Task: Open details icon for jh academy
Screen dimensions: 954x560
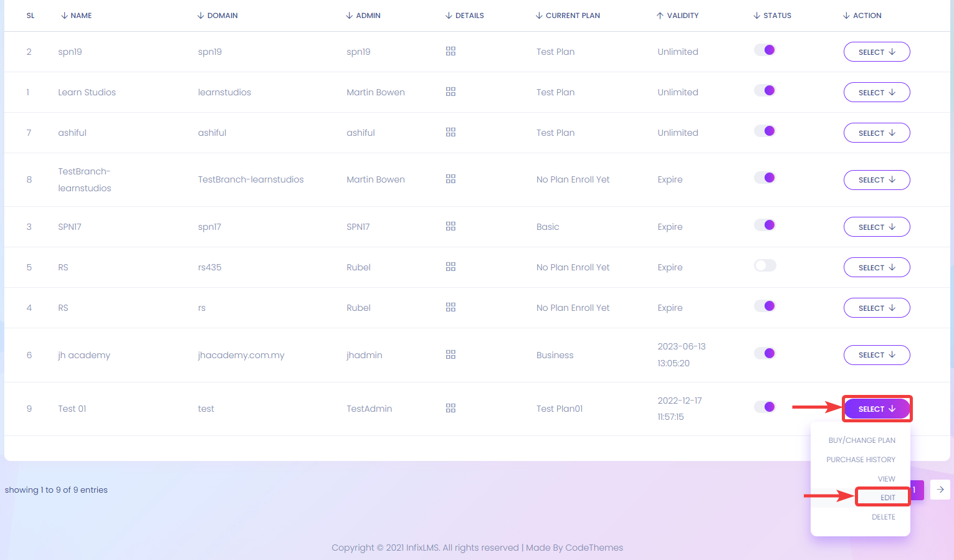Action: tap(451, 354)
